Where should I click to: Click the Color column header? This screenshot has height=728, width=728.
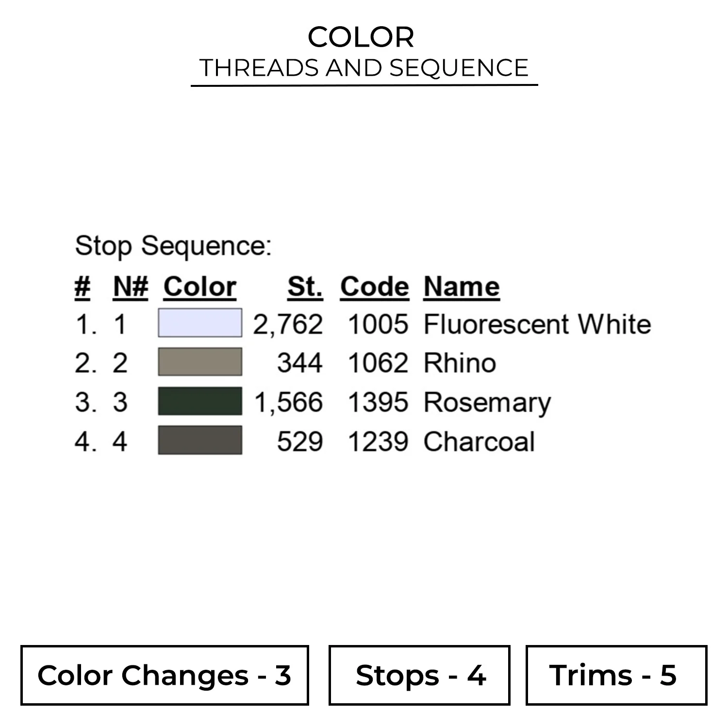click(199, 286)
